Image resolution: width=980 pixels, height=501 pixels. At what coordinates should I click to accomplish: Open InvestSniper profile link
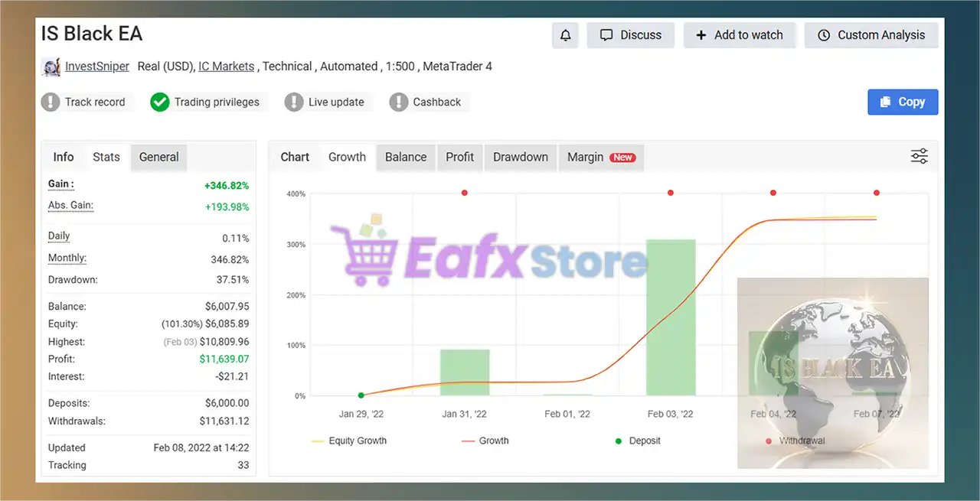click(97, 67)
